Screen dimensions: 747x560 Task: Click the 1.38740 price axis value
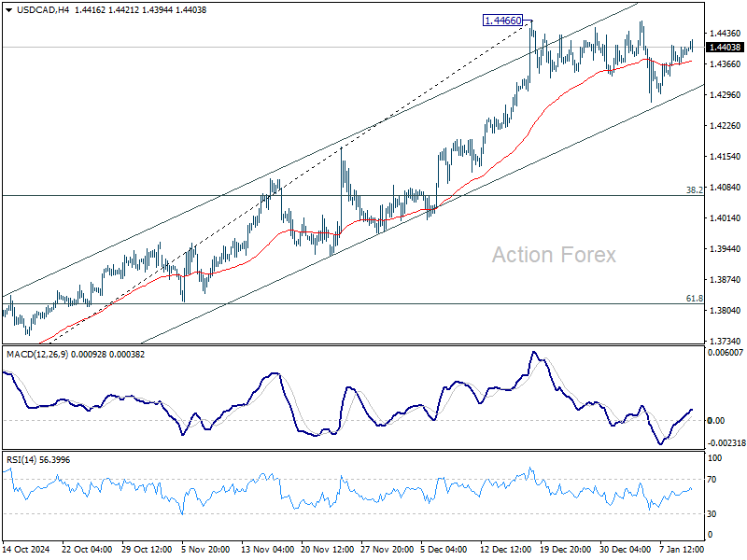(726, 279)
